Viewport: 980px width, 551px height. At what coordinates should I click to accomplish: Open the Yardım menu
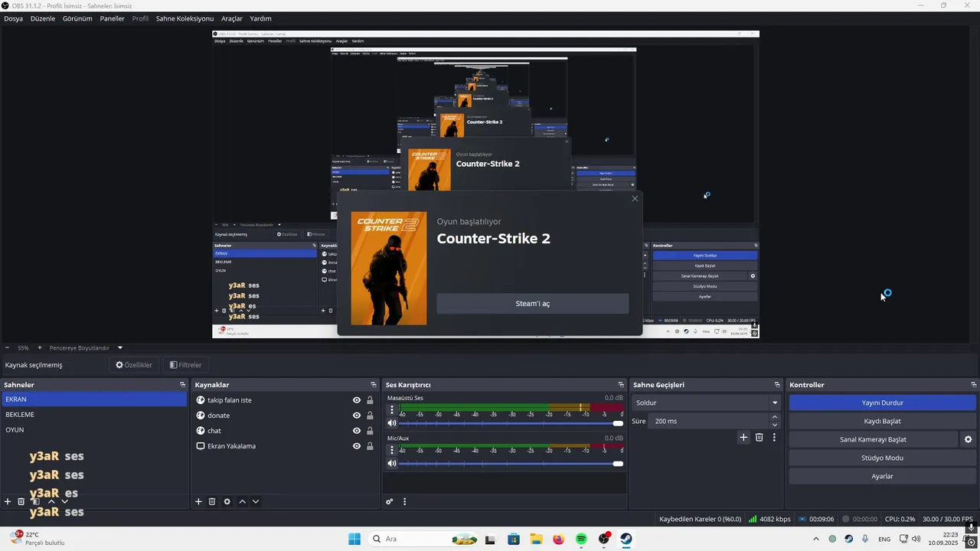click(260, 18)
